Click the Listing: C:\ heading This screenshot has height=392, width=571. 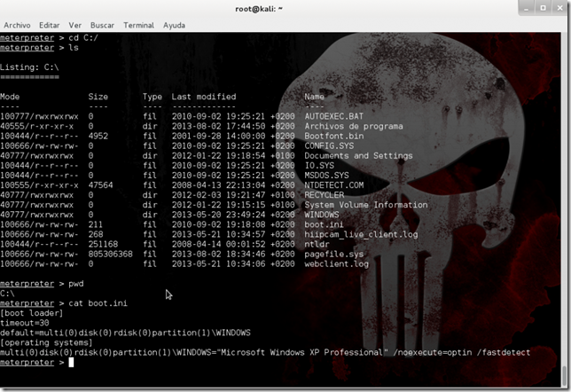29,67
